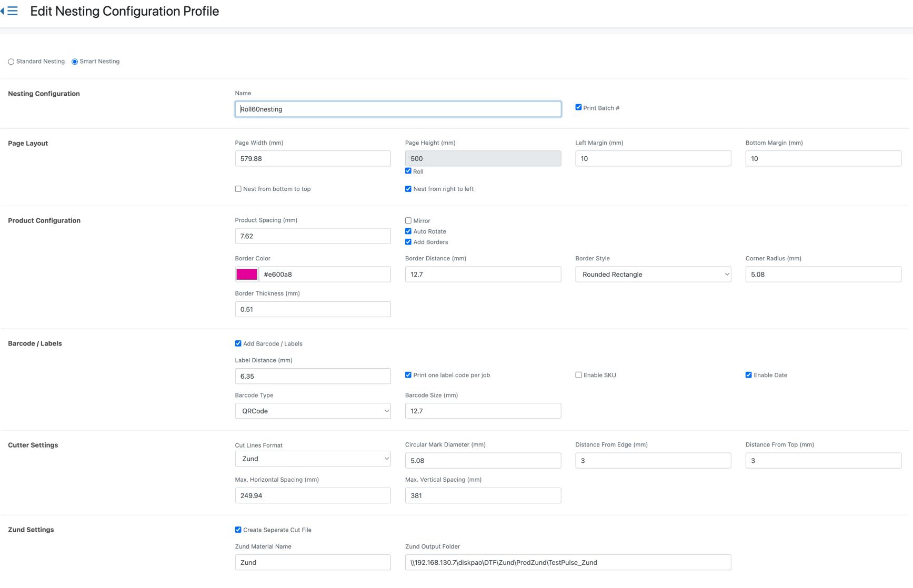Toggle the Enable Date checkbox
The image size is (913, 588).
748,375
